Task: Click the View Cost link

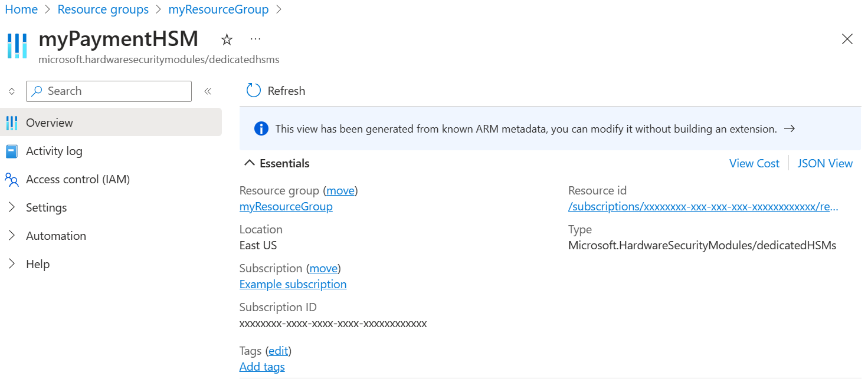Action: click(x=754, y=163)
